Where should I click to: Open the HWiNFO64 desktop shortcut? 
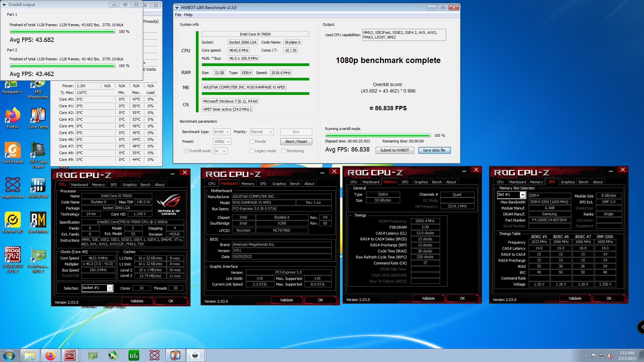point(38,188)
